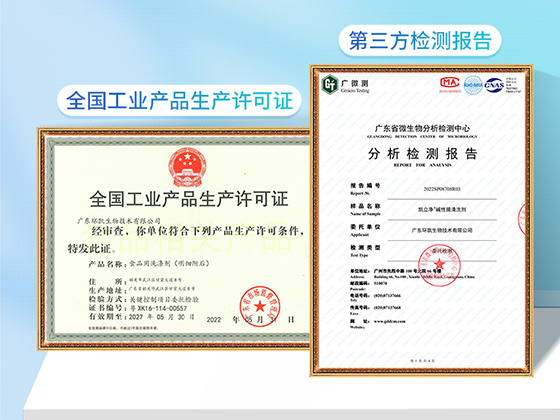
Task: Click the 检验方式 line on the license
Action: 143,299
